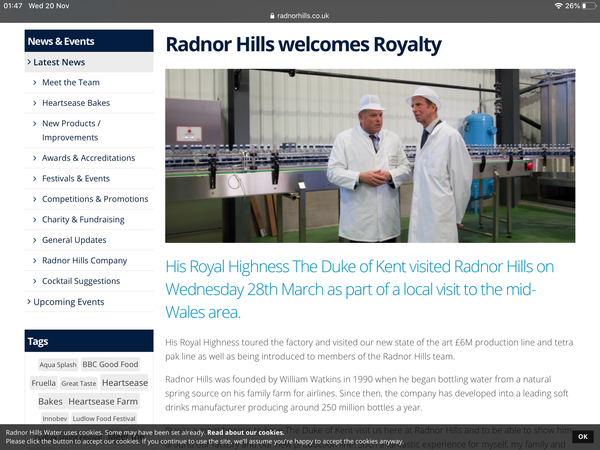Image resolution: width=600 pixels, height=450 pixels.
Task: Open New Products / Improvements category
Action: coord(71,130)
